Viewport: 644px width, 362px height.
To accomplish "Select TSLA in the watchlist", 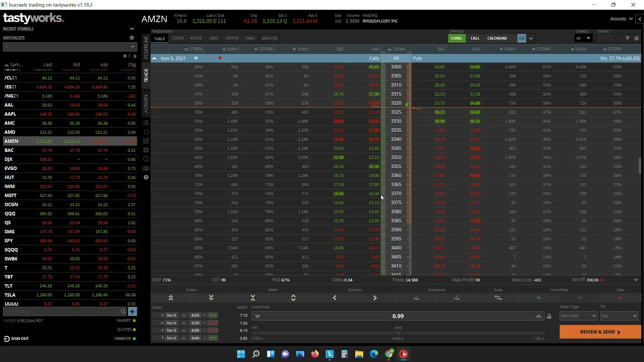I will click(70, 295).
